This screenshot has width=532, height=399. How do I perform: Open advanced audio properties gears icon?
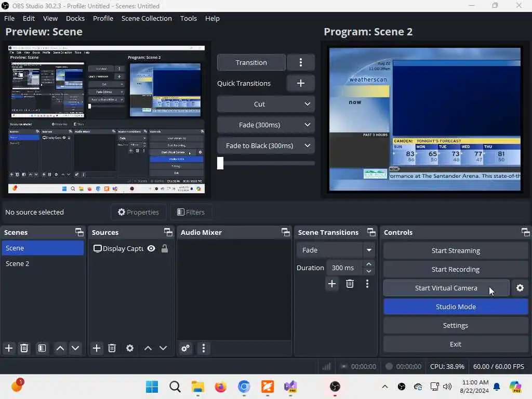click(185, 348)
